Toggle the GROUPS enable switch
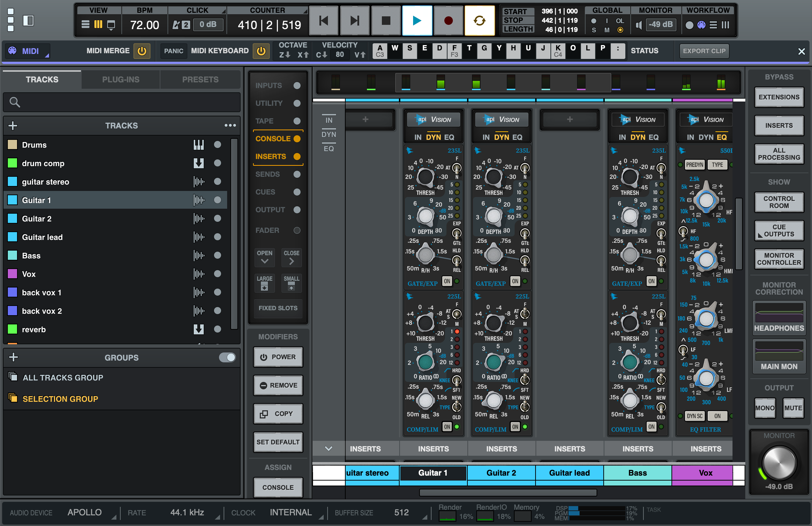This screenshot has width=812, height=526. (227, 357)
